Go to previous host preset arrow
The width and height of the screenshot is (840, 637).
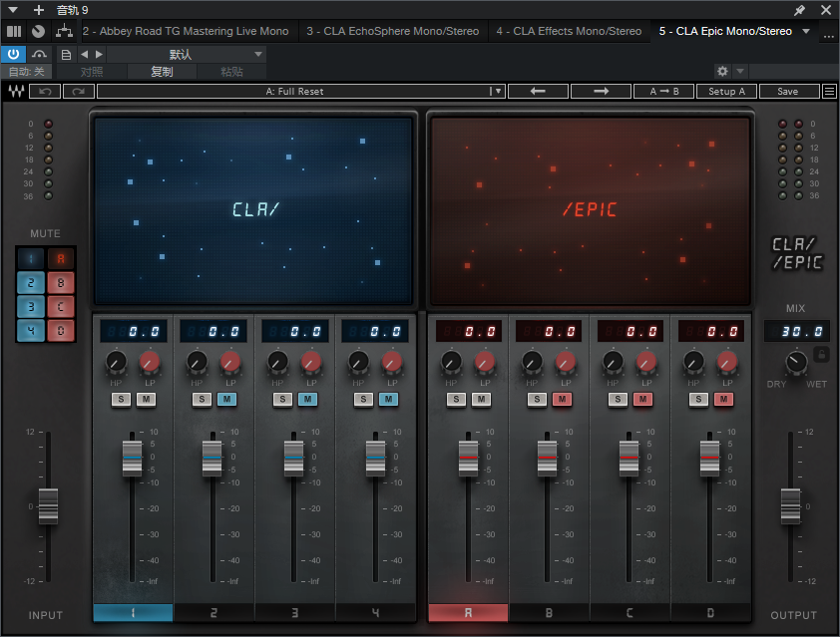click(x=84, y=54)
